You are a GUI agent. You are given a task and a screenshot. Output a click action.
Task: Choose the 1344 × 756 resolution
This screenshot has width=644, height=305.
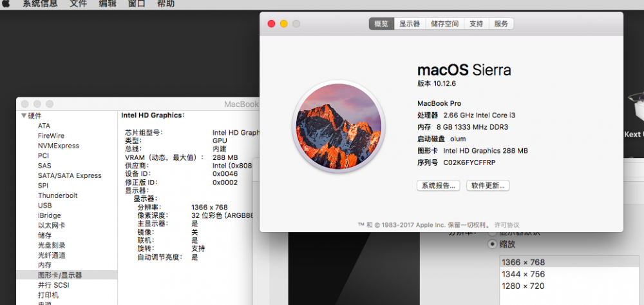569,274
